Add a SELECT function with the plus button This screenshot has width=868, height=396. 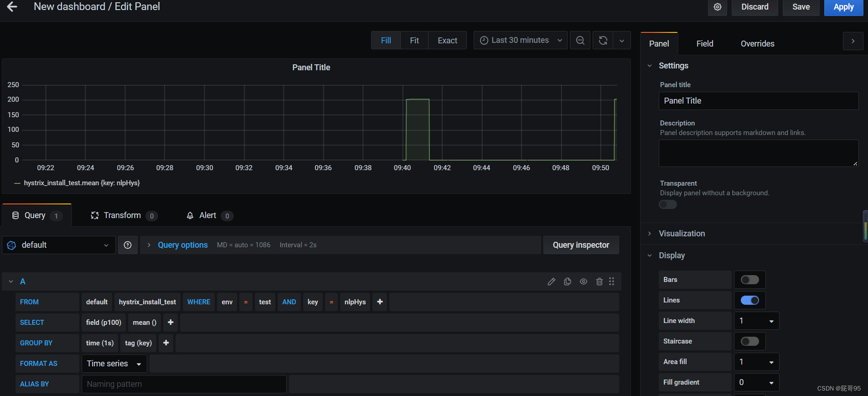click(x=170, y=323)
